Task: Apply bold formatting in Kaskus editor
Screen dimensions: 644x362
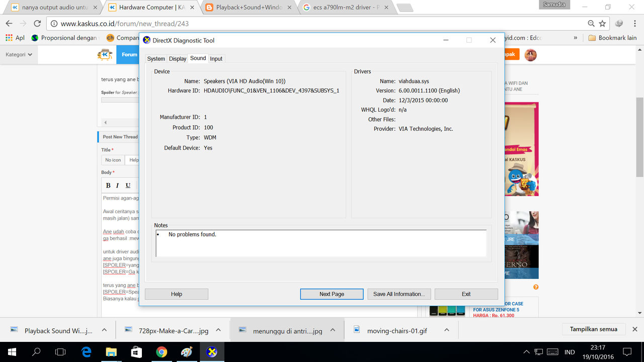Action: point(108,186)
